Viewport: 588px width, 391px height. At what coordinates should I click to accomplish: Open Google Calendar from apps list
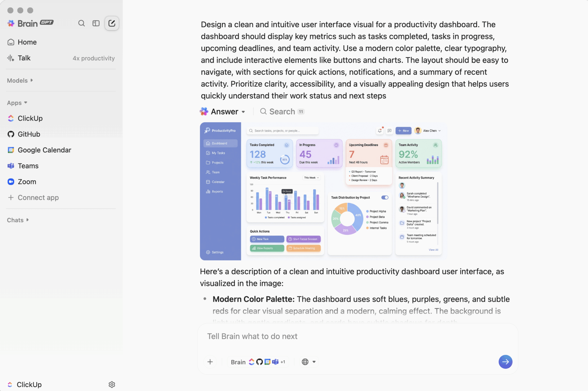(44, 150)
